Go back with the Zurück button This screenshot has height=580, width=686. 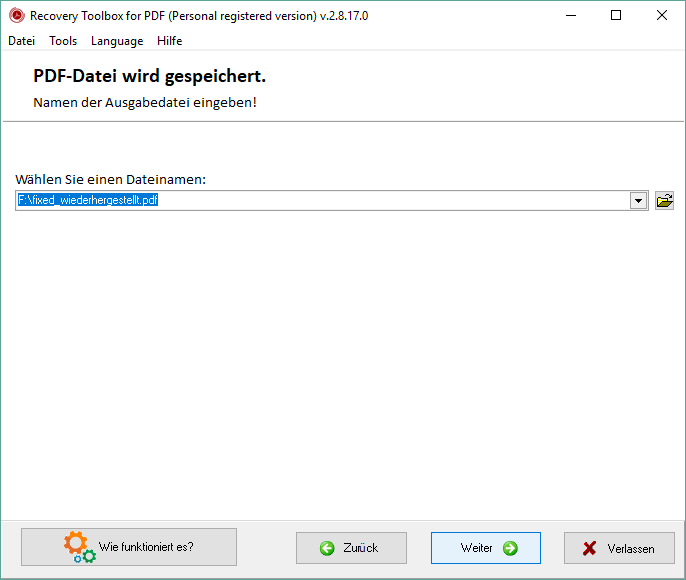[x=351, y=548]
